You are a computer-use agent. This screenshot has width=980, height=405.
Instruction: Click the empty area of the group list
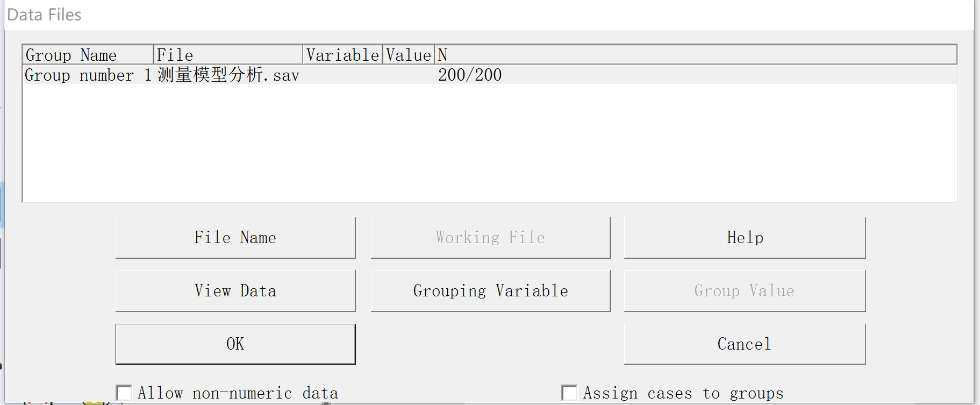coord(489,145)
